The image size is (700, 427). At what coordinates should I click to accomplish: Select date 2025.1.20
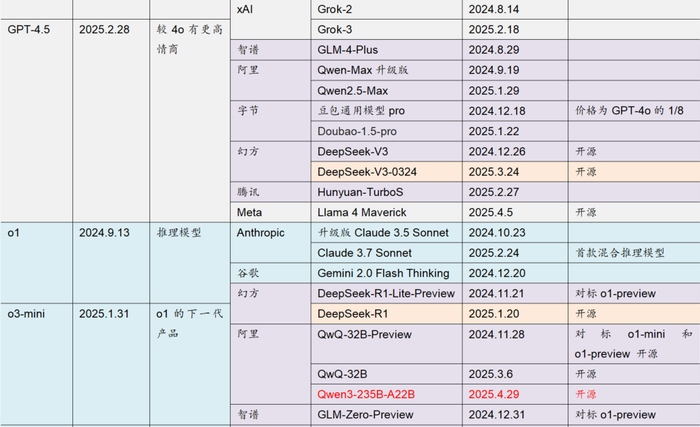point(494,314)
